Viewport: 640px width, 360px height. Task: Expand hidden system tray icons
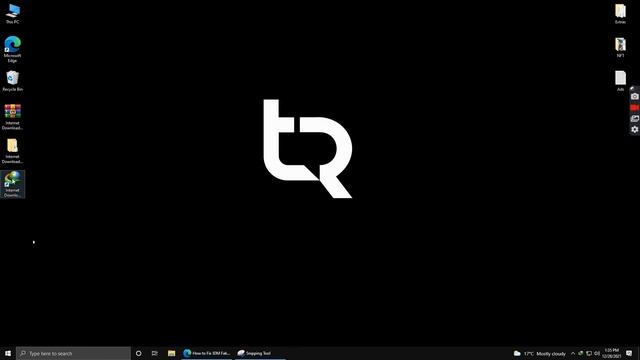573,353
